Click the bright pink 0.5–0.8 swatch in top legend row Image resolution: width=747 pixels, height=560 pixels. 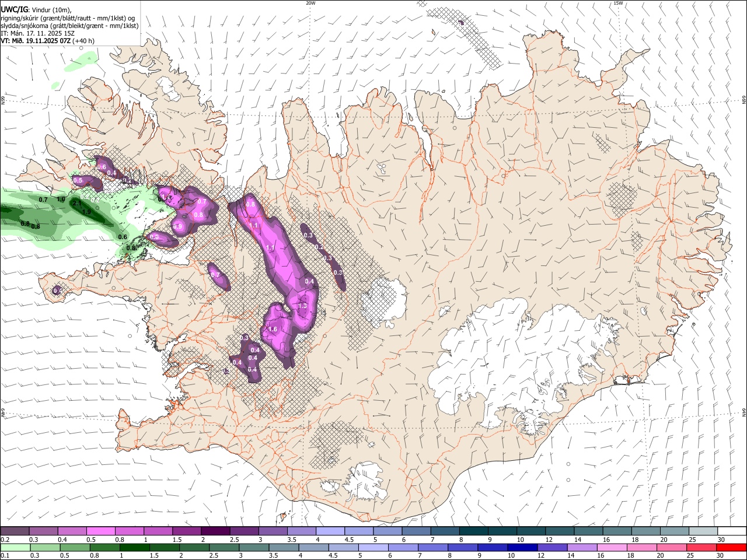click(101, 531)
